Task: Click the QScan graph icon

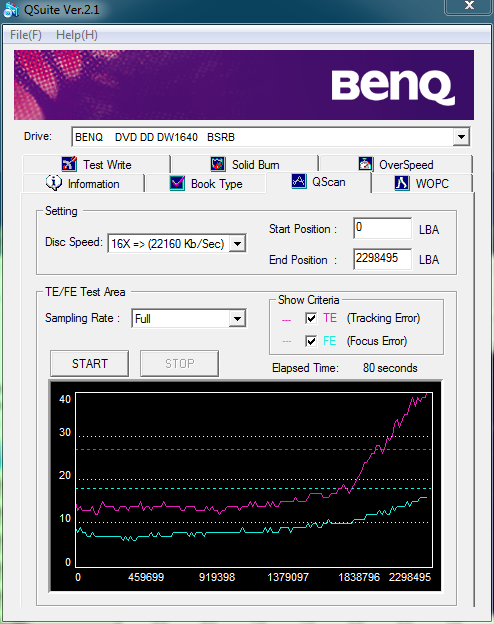Action: click(x=299, y=181)
